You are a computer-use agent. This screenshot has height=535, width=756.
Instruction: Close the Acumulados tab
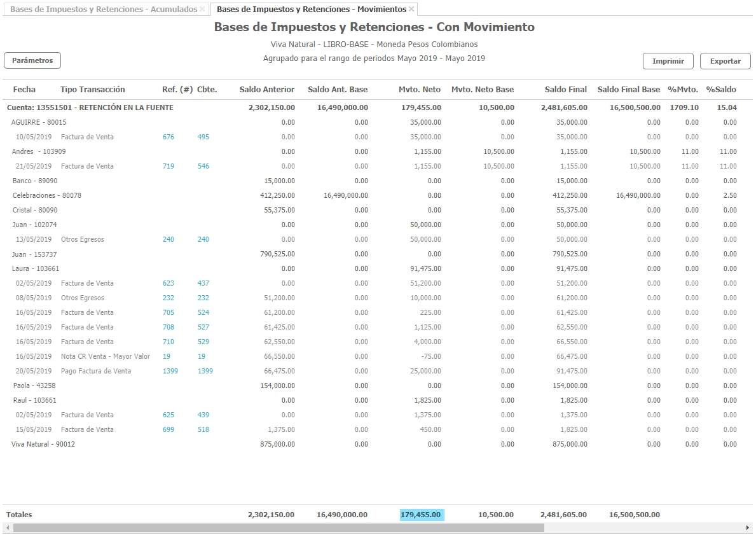point(202,10)
